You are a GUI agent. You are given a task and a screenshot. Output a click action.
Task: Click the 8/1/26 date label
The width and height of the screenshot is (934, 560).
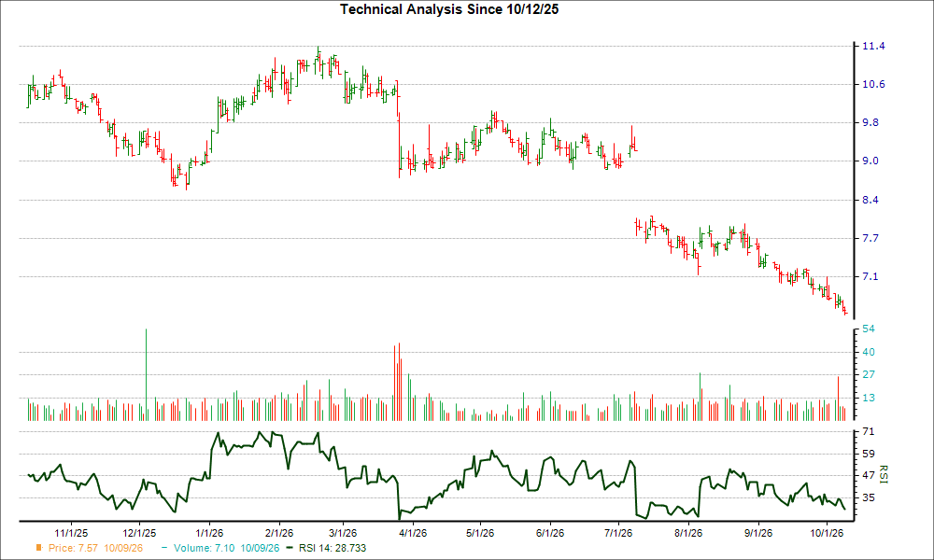click(688, 533)
